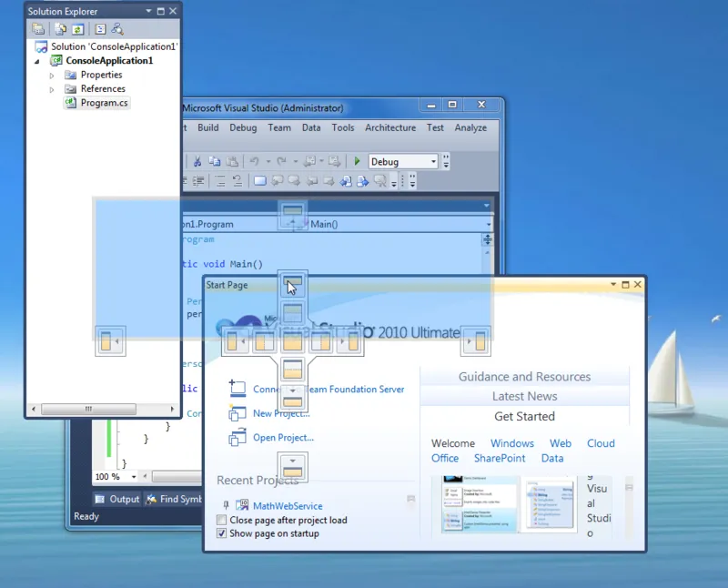Go to previous bookmark in document
The width and height of the screenshot is (728, 588).
coord(346,180)
